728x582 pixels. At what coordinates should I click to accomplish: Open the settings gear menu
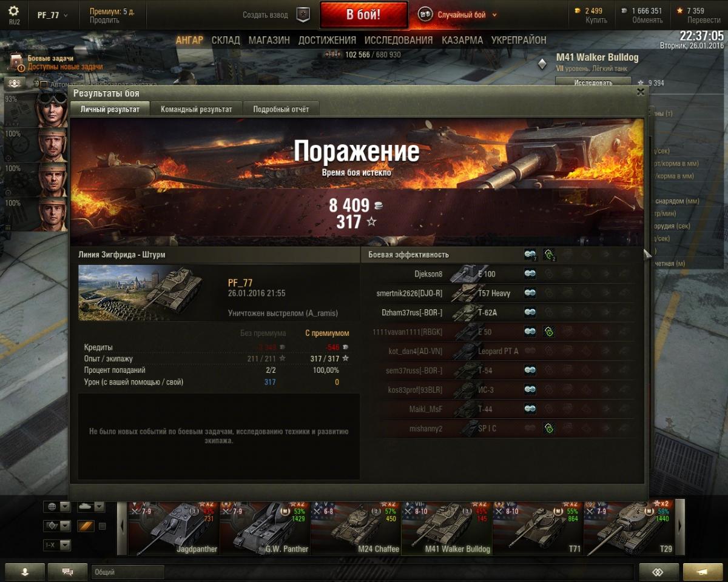pos(13,14)
